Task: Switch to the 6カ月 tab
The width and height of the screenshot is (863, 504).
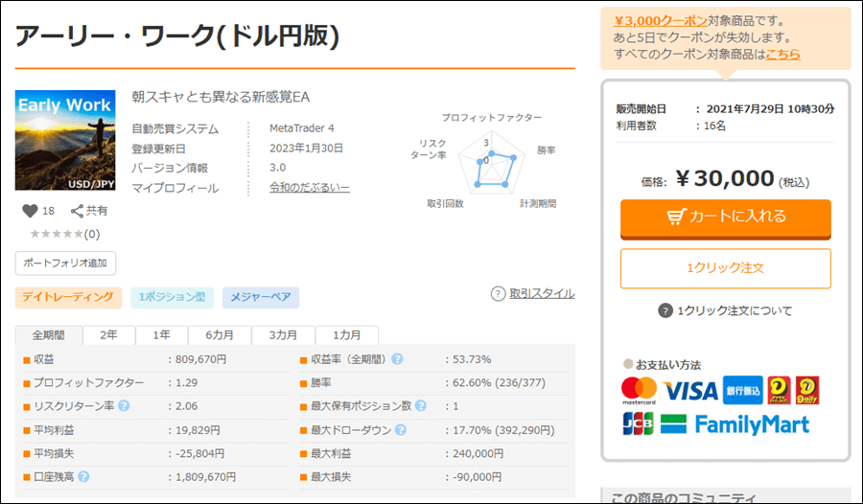Action: tap(220, 335)
